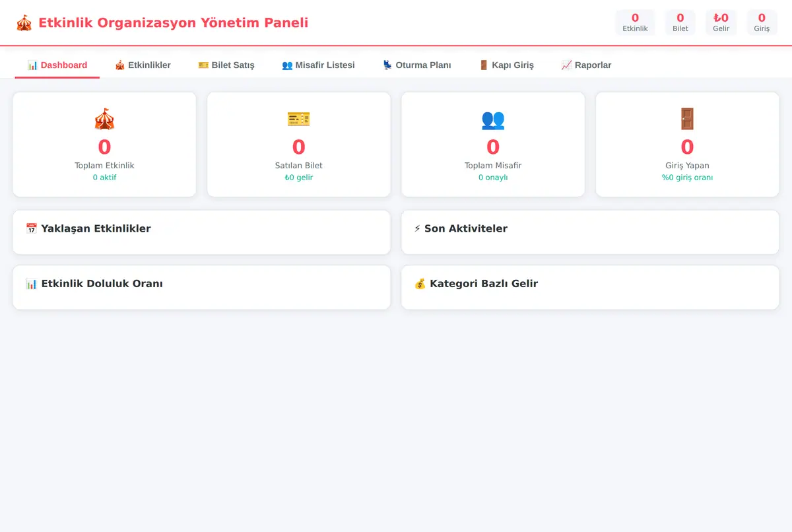Select the Oturma Planı tab
Viewport: 792px width, 532px height.
pos(417,65)
